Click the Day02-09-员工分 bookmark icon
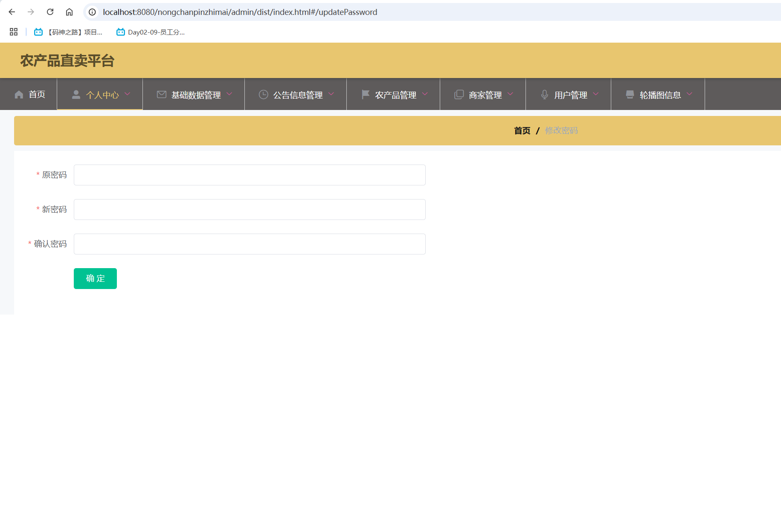 coord(121,32)
